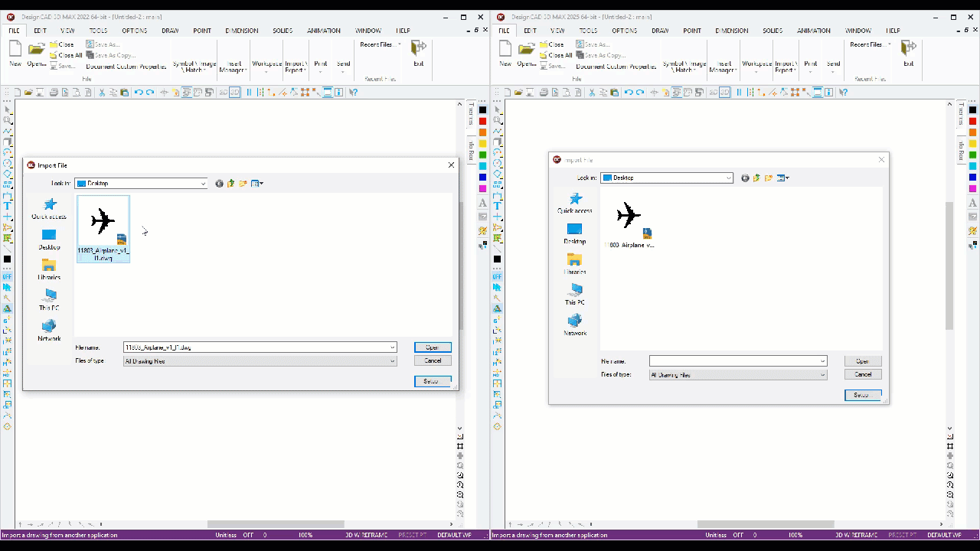Click the Text tool "A" in 2025 side palette

coord(973,204)
